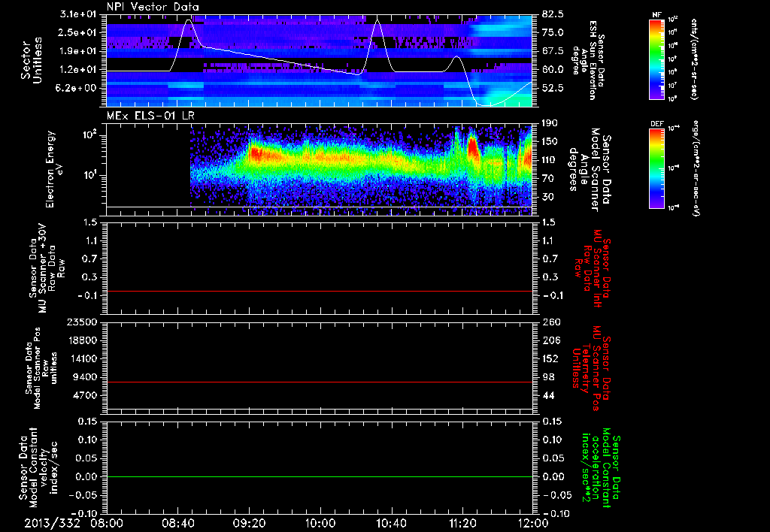Click the NF label above the color bar

(656, 15)
